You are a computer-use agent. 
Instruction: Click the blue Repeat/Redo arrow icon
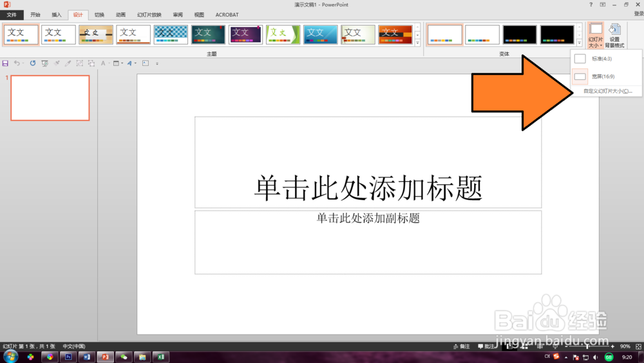pos(32,63)
